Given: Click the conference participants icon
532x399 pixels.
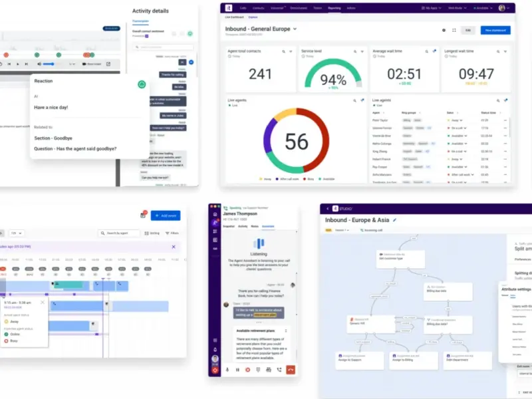Looking at the screenshot, I should [x=269, y=370].
